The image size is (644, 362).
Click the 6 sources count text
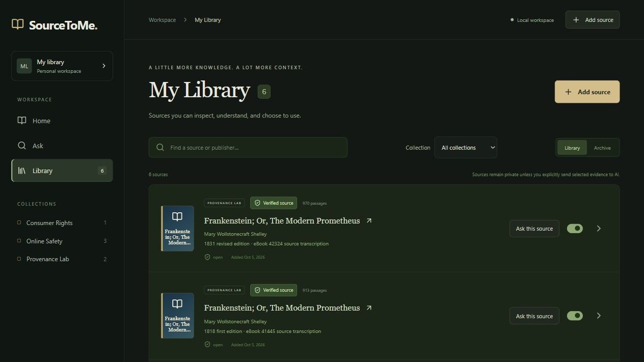coord(158,175)
